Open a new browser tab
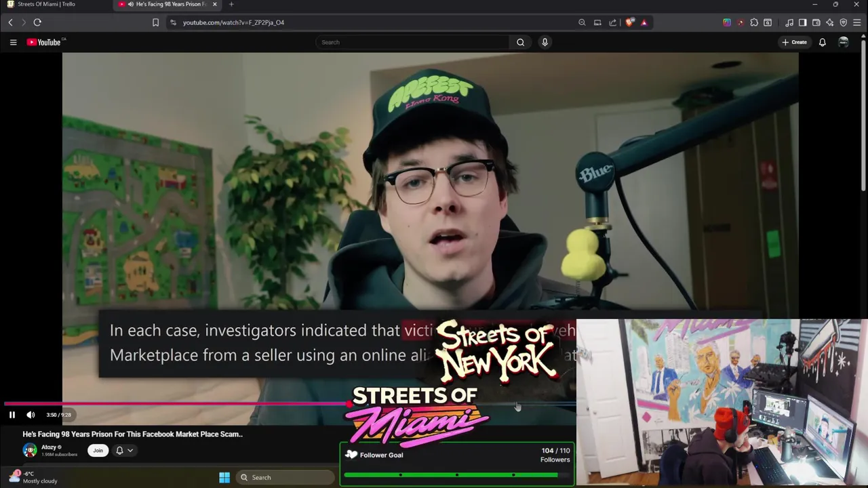Viewport: 868px width, 488px height. tap(231, 4)
